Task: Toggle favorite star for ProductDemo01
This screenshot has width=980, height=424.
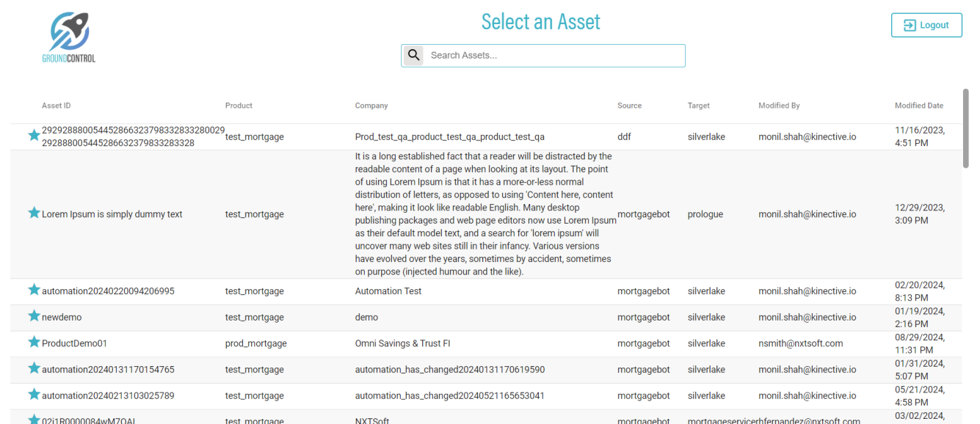Action: [x=34, y=343]
